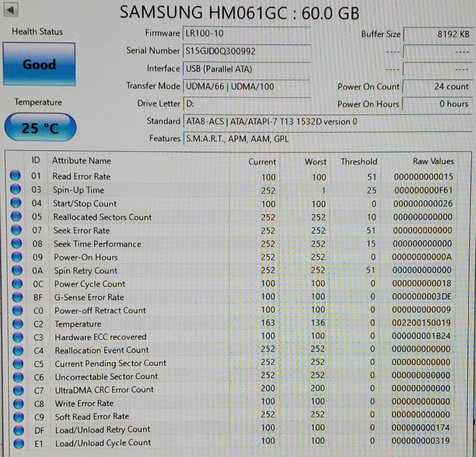Click the Standard field ATA8-ACS
The image size is (476, 457).
328,122
